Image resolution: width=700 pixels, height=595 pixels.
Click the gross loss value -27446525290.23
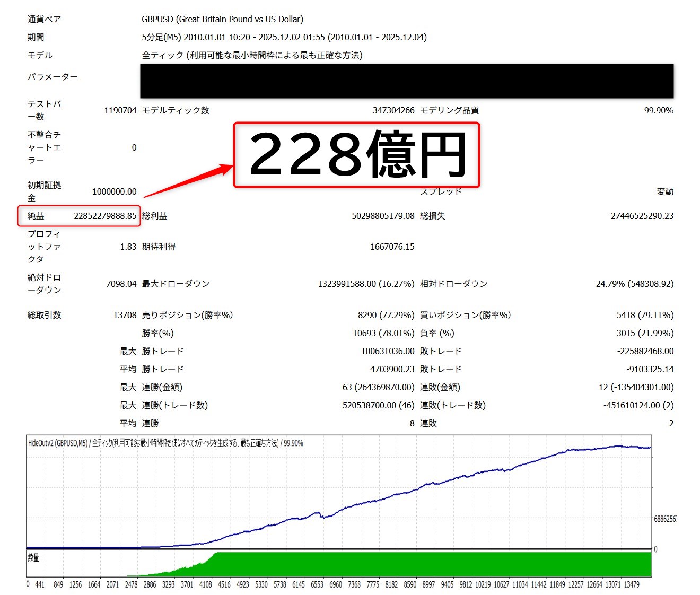641,216
